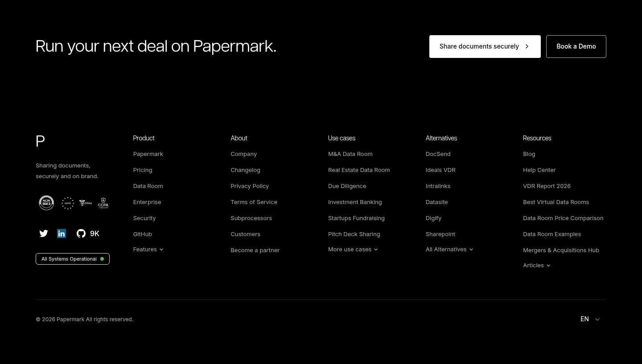Check All Systems Operational status

73,259
